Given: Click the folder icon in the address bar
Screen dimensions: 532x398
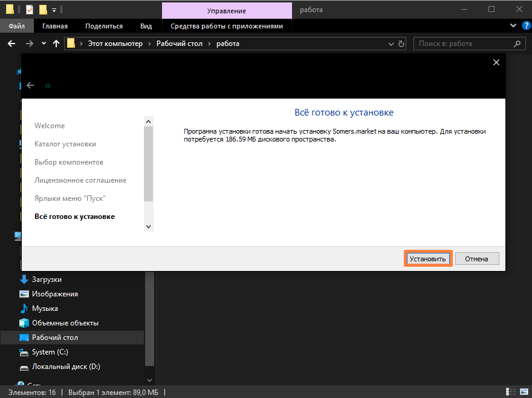Looking at the screenshot, I should click(x=71, y=44).
